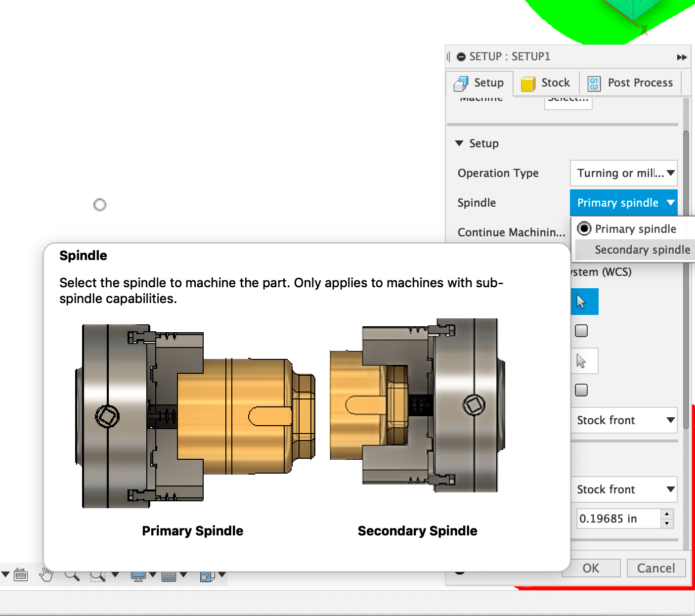
Task: Activate the Zoom tool at the bottom
Action: [72, 575]
